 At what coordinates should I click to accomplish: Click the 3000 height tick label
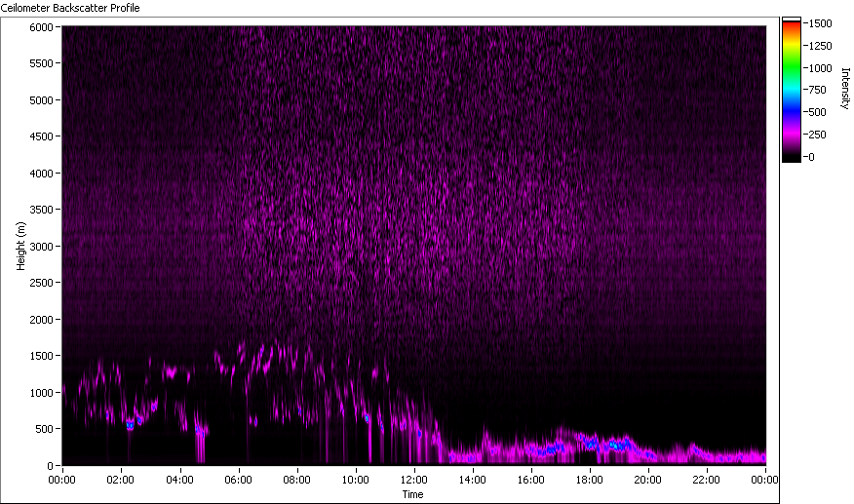point(41,247)
